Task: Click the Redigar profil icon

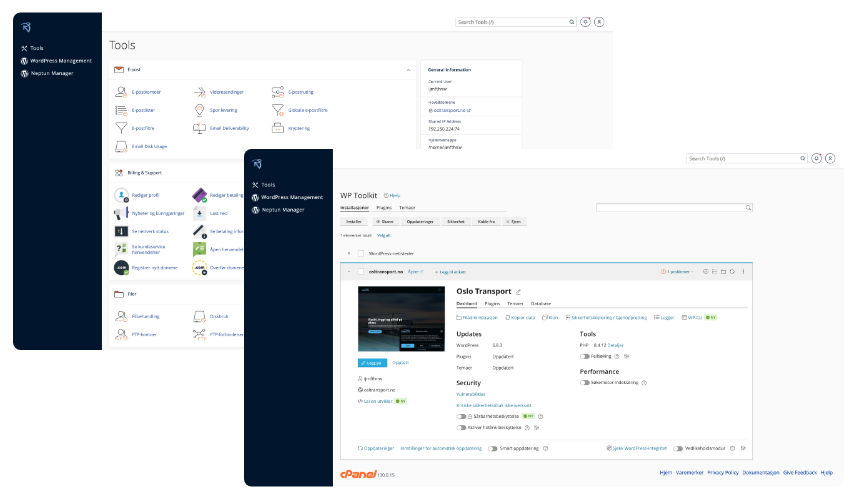Action: click(122, 195)
